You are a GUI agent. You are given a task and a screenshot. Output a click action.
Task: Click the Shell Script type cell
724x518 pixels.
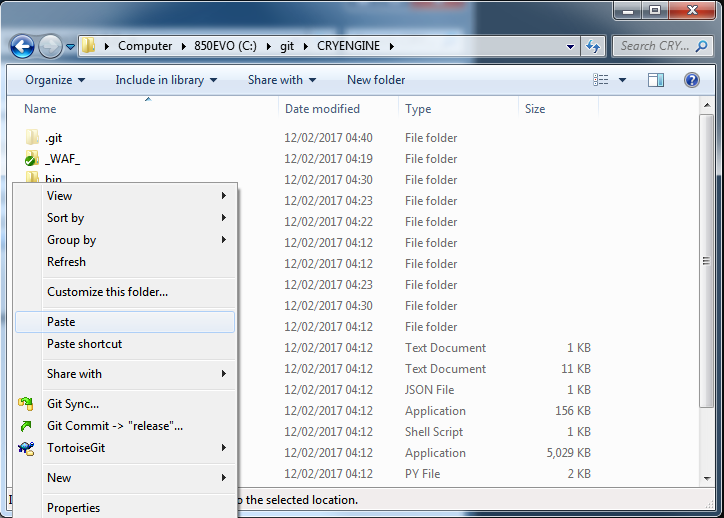click(434, 432)
